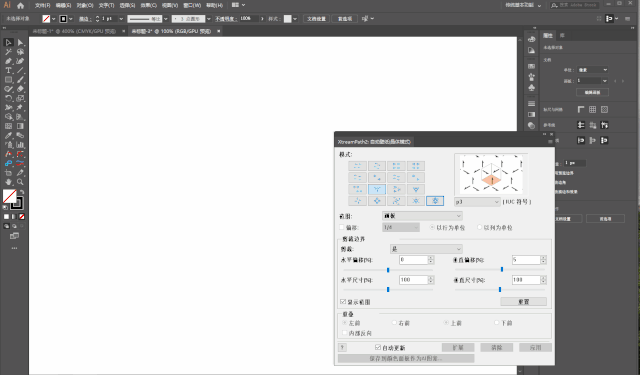The image size is (640, 375).
Task: Select the 左前 overlap radio button
Action: pos(345,322)
